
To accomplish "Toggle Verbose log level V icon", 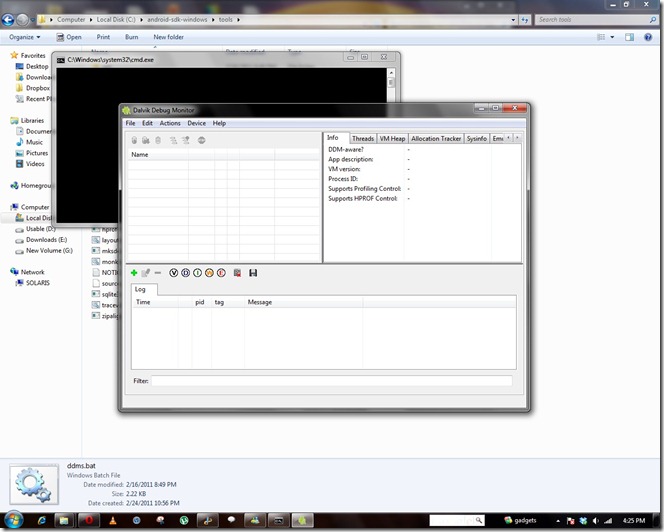I will point(173,273).
